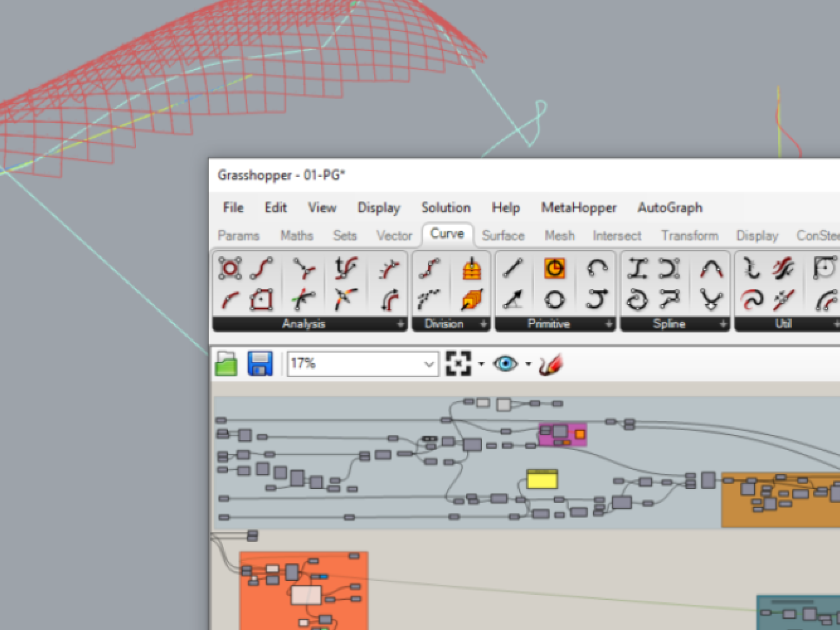Choose the Y-shaped Curve Frame component
The height and width of the screenshot is (630, 840).
(x=304, y=269)
